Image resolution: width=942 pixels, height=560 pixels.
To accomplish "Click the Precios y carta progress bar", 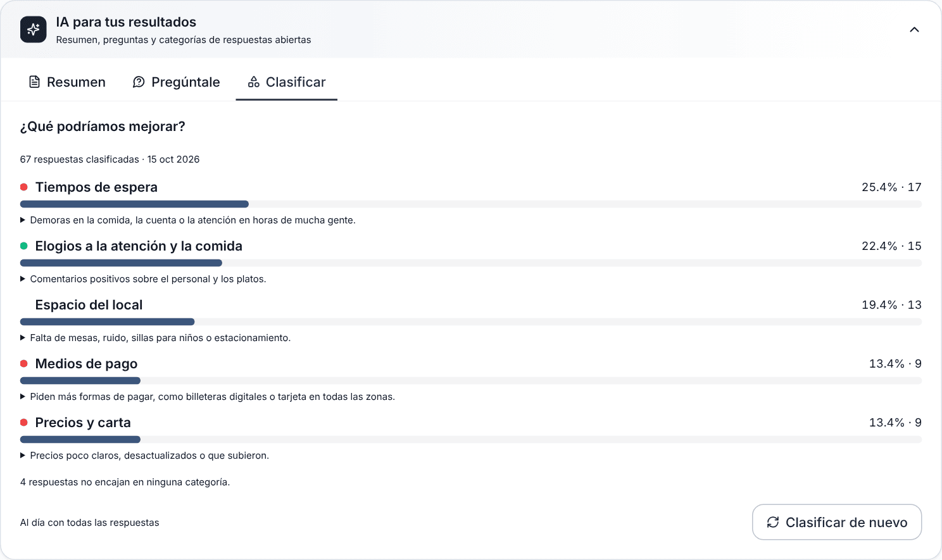I will click(x=471, y=440).
